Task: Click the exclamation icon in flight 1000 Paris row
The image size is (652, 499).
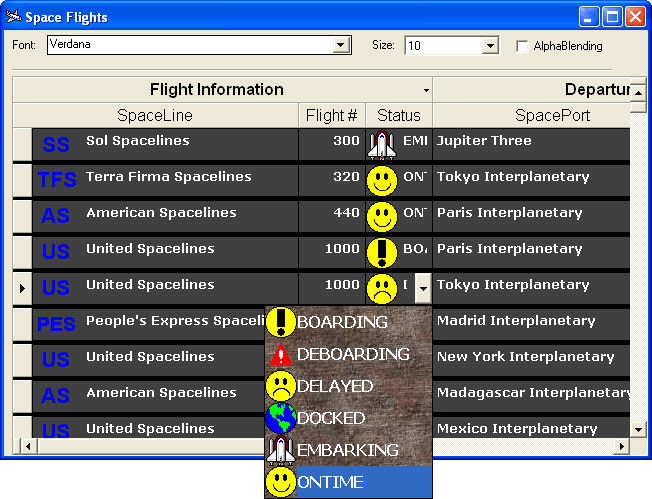Action: pos(382,253)
